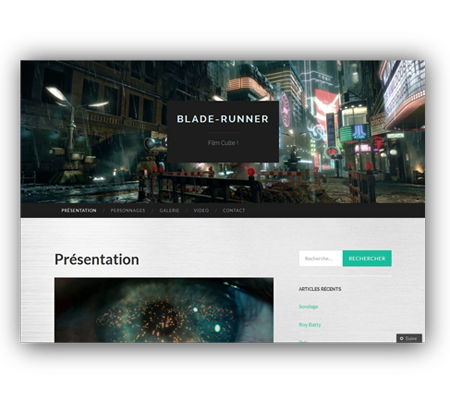Click the Suivre follow button label
Screen dimensions: 450x399
pos(411,338)
